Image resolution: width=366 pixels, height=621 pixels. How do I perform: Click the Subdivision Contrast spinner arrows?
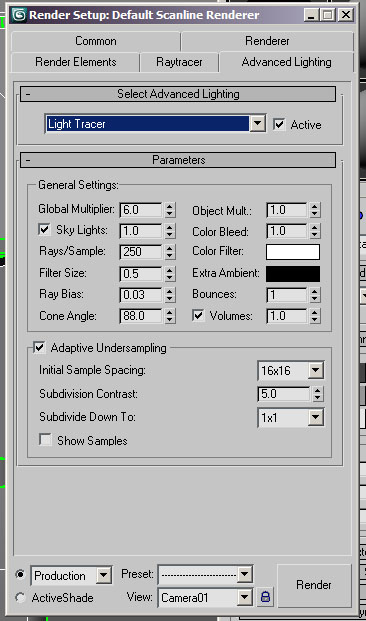[x=317, y=394]
